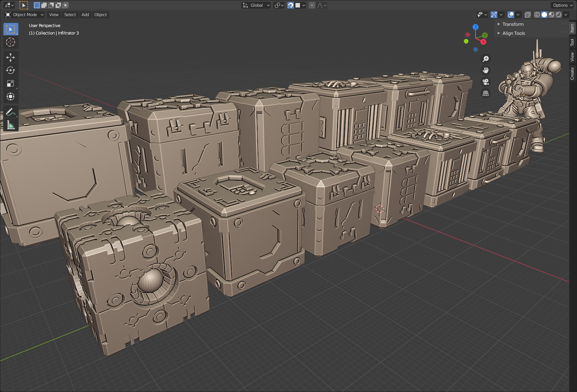Open the Object Mode dropdown
Viewport: 577px width, 392px height.
pyautogui.click(x=24, y=15)
